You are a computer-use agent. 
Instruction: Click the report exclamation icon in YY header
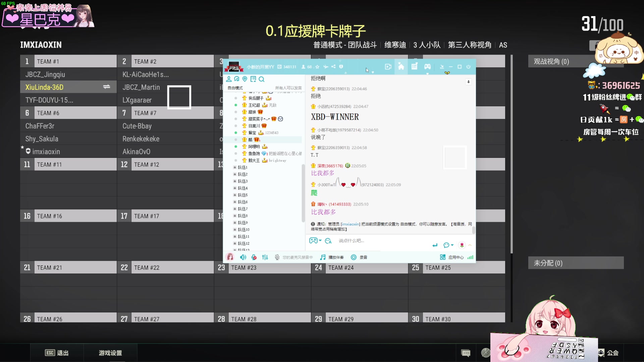pos(341,67)
